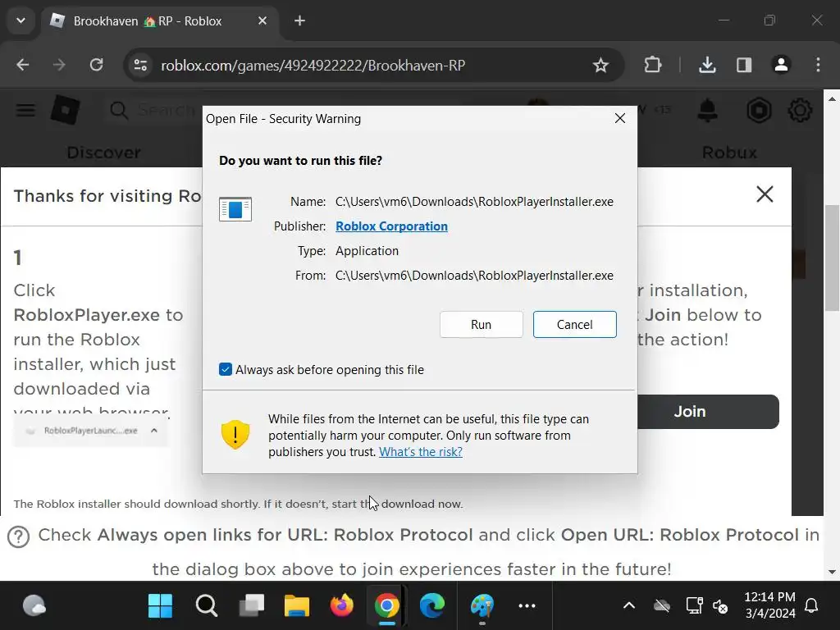
Task: Open File Explorer from taskbar
Action: [x=297, y=606]
